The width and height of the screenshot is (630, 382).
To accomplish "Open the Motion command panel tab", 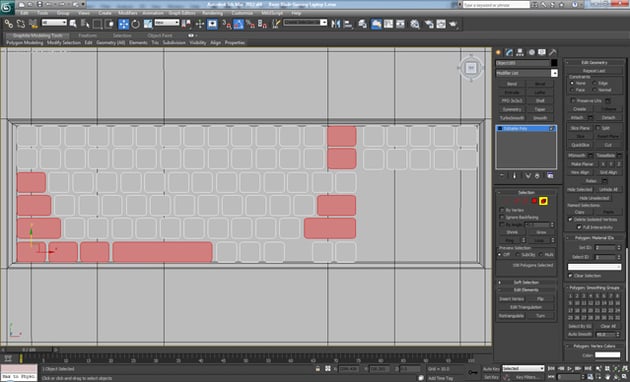I will (x=532, y=52).
